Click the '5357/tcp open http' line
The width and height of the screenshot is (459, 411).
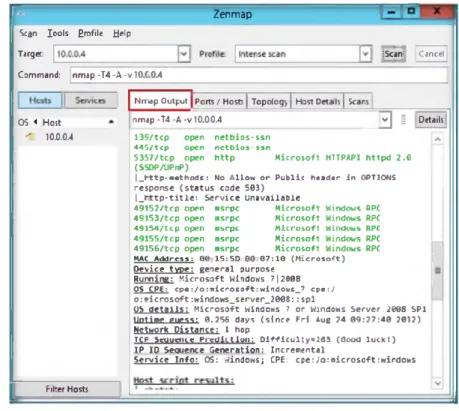[x=273, y=158]
